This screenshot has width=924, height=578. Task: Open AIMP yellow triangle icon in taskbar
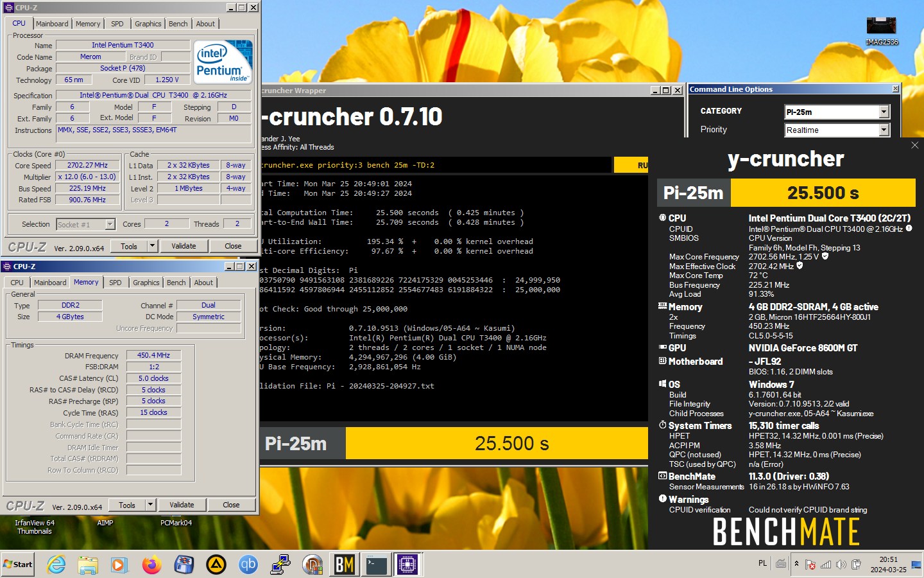(x=216, y=565)
